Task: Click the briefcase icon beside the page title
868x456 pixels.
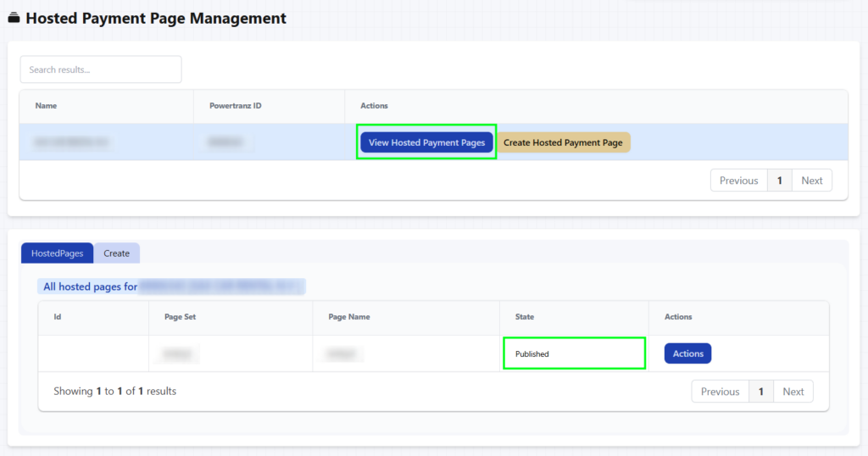Action: (14, 18)
